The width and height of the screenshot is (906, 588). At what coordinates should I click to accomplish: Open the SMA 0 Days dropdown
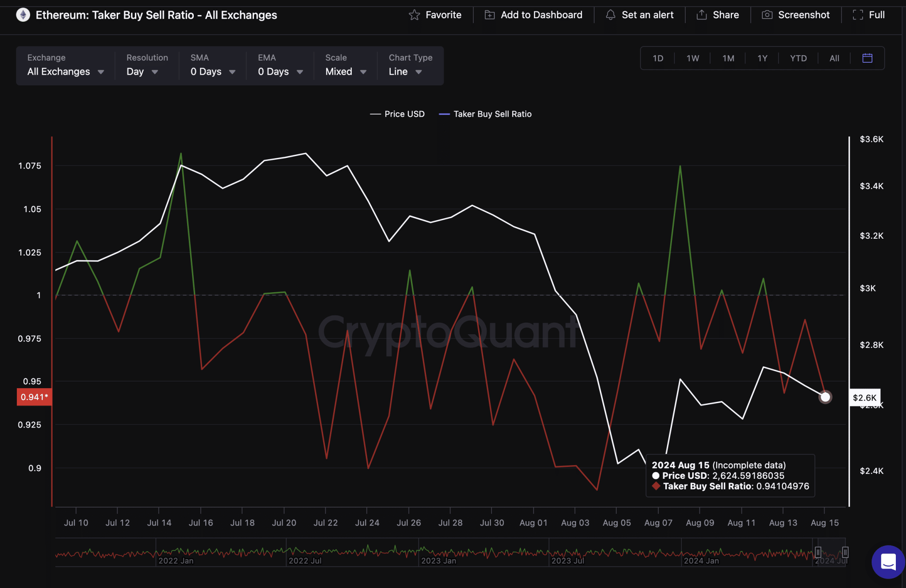213,71
